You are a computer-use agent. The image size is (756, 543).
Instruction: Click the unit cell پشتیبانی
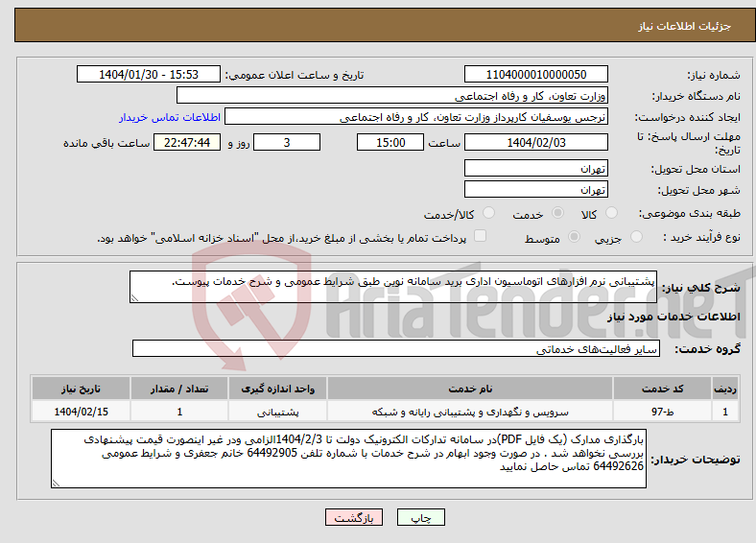point(277,412)
